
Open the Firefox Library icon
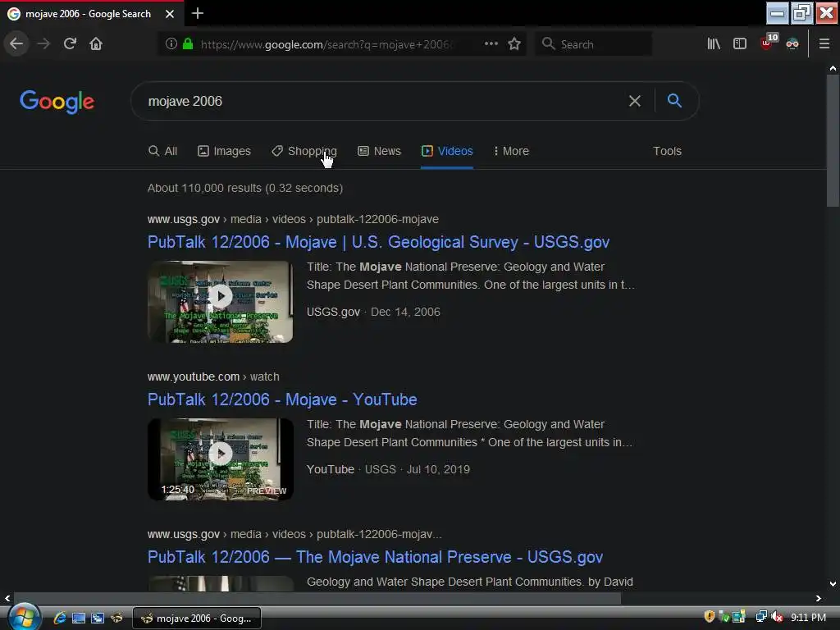714,44
